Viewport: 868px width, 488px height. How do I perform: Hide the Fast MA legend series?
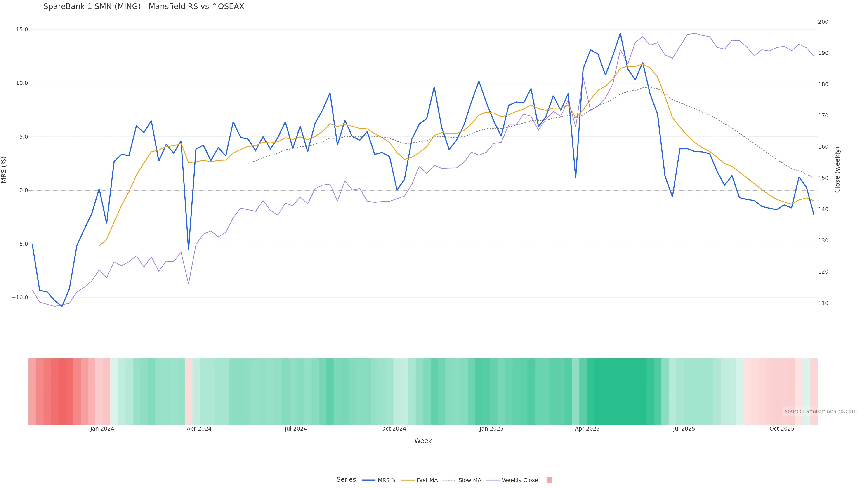pyautogui.click(x=420, y=480)
